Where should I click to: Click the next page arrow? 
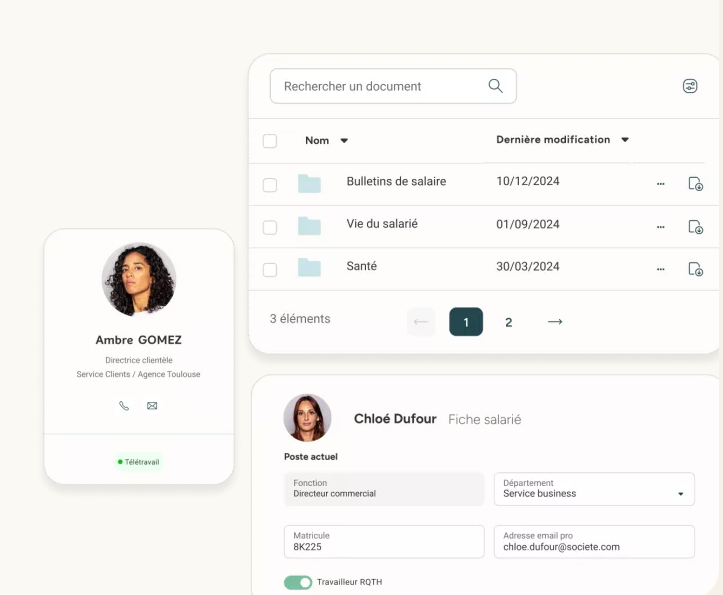[555, 322]
